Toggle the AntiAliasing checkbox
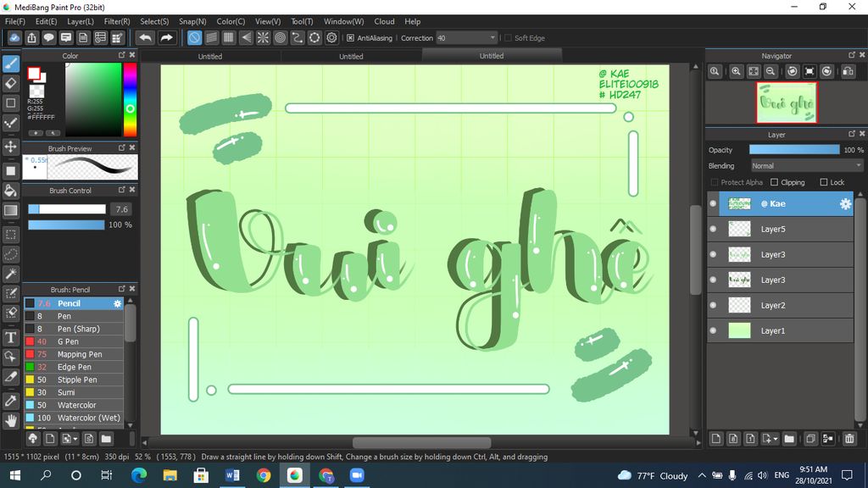This screenshot has width=868, height=488. pyautogui.click(x=350, y=37)
